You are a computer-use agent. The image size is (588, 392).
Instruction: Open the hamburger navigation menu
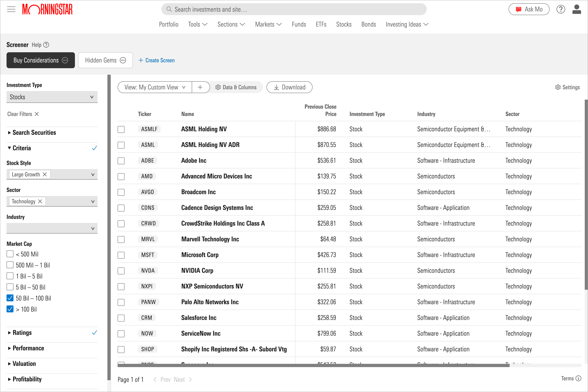(11, 10)
